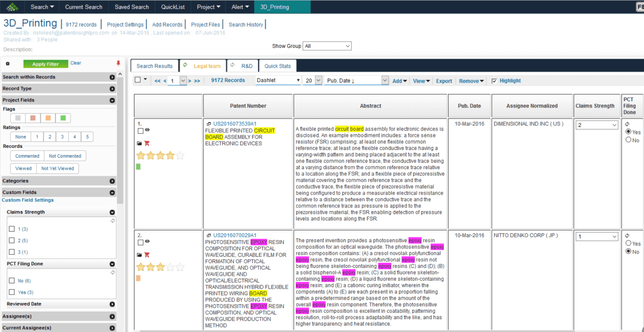Open the filter settings gear icon

click(x=7, y=63)
